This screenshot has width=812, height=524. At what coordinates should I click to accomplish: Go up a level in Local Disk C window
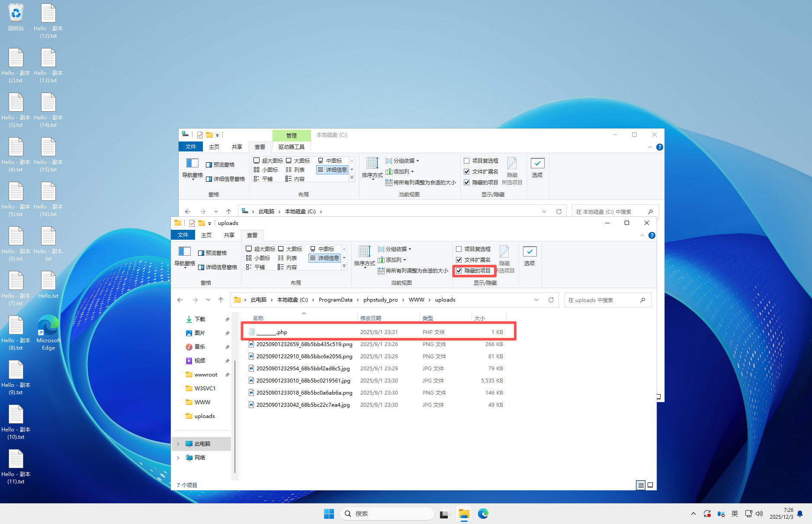[x=229, y=212]
